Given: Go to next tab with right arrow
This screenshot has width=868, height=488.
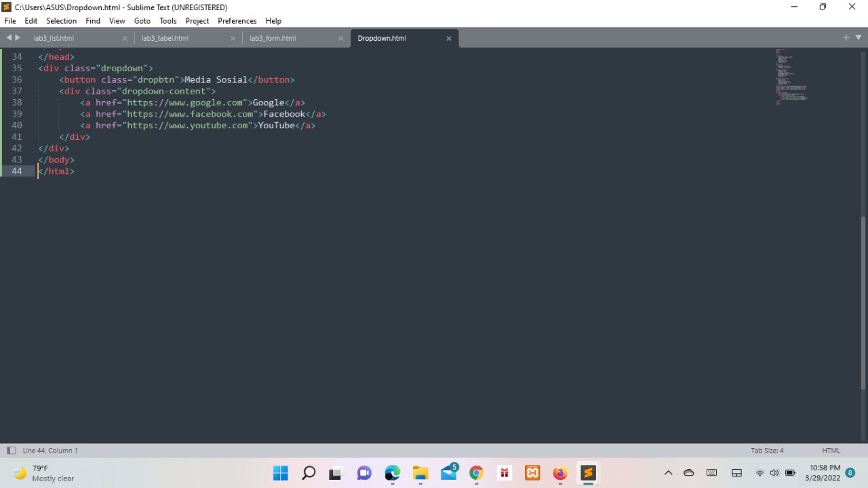Looking at the screenshot, I should (x=18, y=37).
